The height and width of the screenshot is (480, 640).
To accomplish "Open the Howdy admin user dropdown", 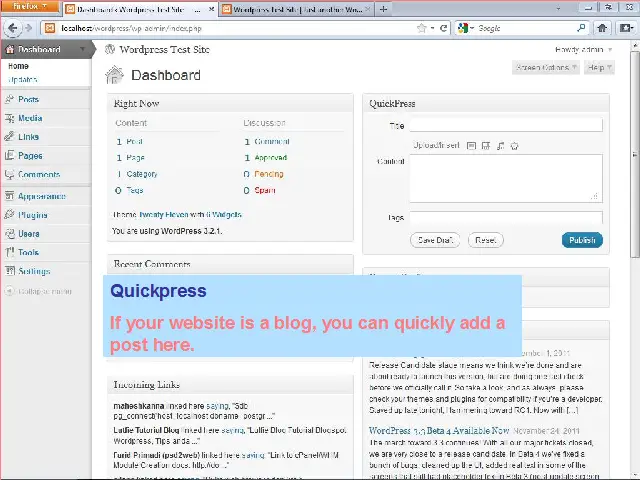I will pos(583,50).
